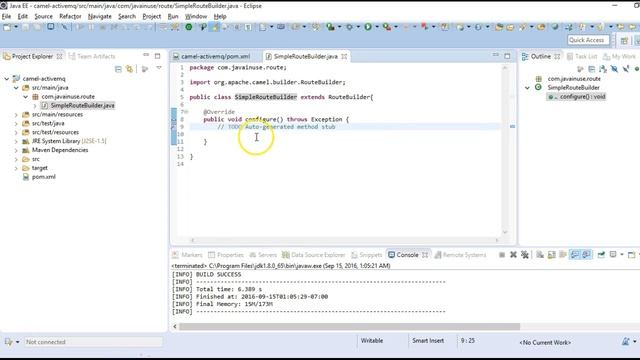Switch to the camel-activemq/pom.xml editor tab
This screenshot has height=360, width=640.
[x=215, y=56]
